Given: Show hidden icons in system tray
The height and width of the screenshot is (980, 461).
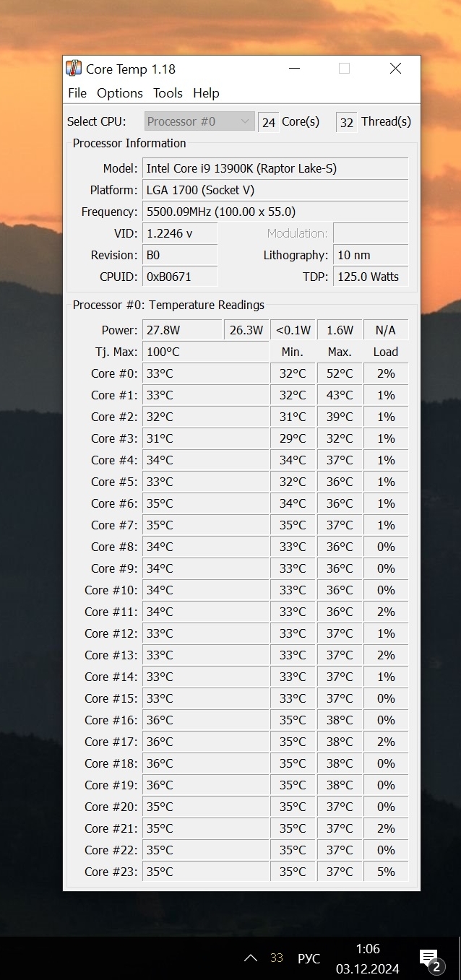Looking at the screenshot, I should click(x=251, y=958).
